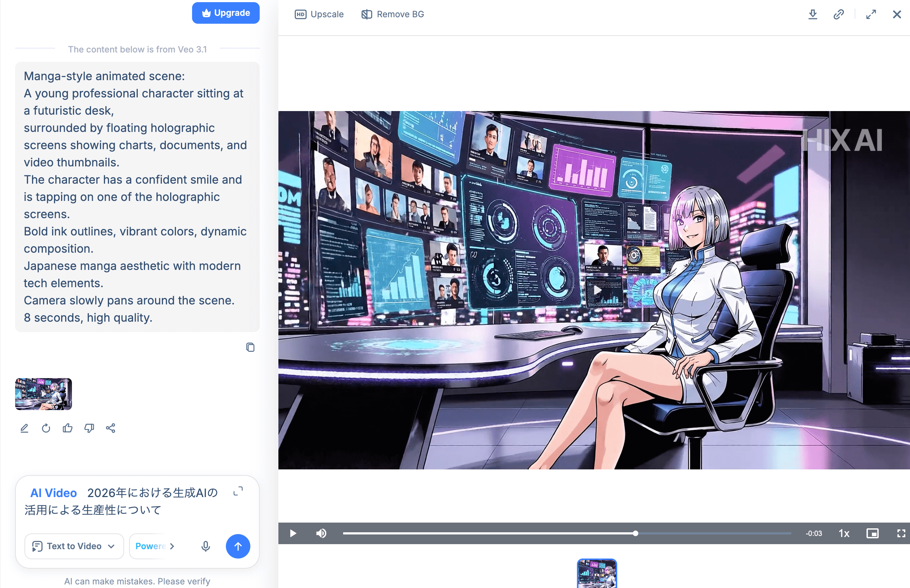Toggle picture-in-picture mode
Screen dimensions: 910x588
coord(872,533)
